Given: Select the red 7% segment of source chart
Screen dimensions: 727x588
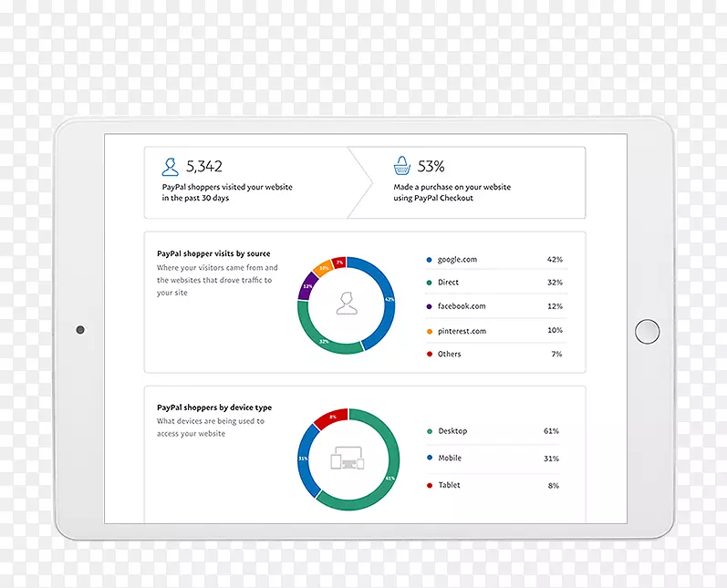Looking at the screenshot, I should click(x=339, y=263).
